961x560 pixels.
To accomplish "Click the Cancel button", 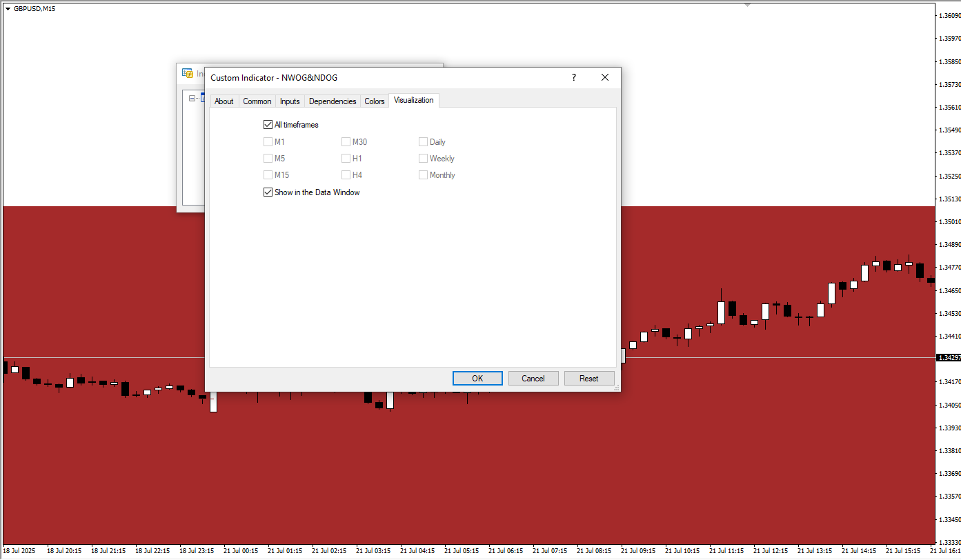I will [533, 378].
